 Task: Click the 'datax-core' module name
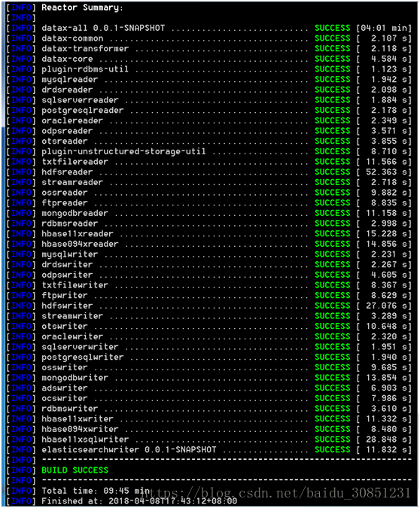tap(67, 59)
